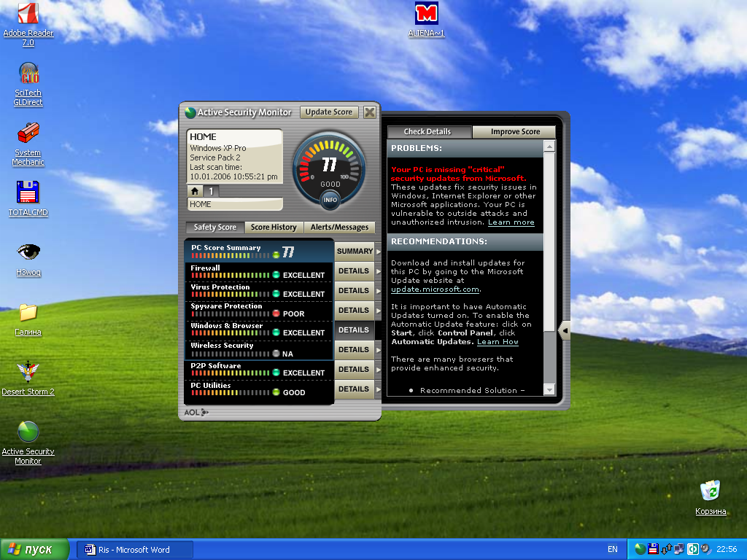Click the speaker volume tray icon
This screenshot has height=560, width=747.
pyautogui.click(x=705, y=549)
